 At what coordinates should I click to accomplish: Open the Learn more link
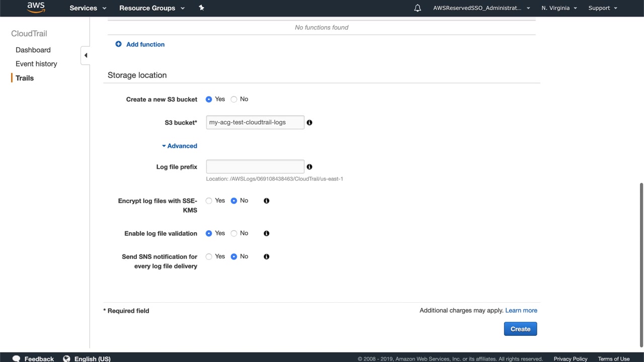[521, 311]
